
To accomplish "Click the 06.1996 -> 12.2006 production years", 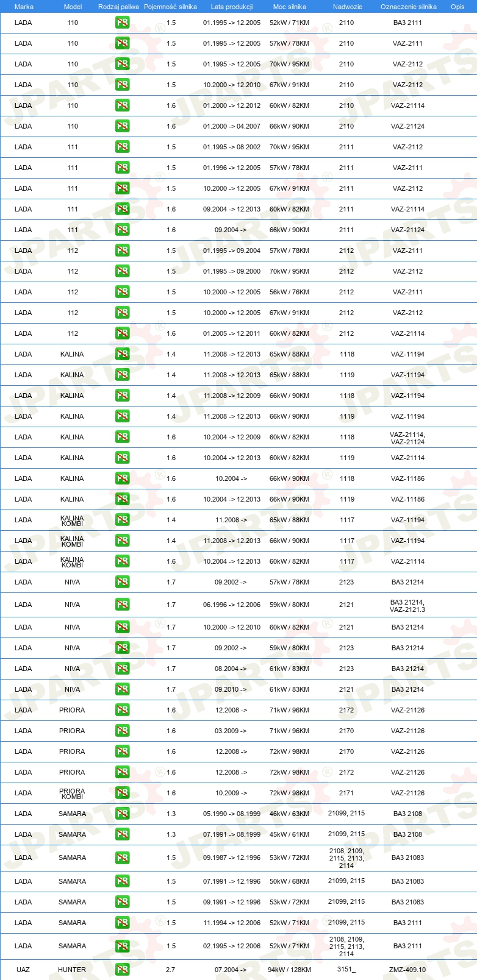I will 232,605.
